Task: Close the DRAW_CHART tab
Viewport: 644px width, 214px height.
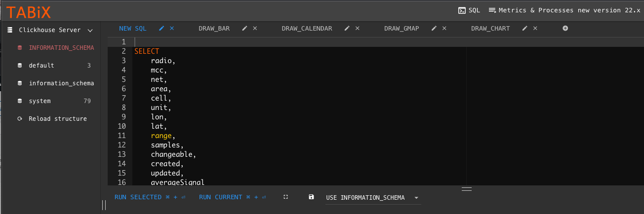Action: (x=535, y=29)
